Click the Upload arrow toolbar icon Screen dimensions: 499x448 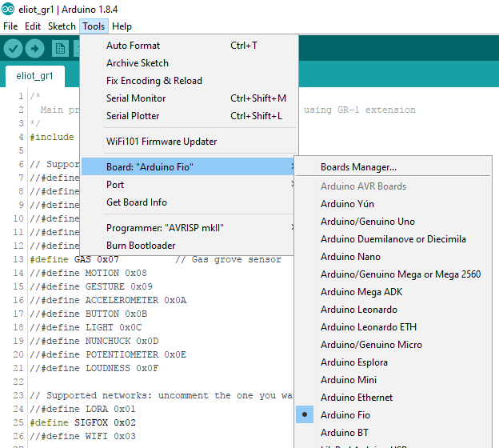[x=34, y=48]
